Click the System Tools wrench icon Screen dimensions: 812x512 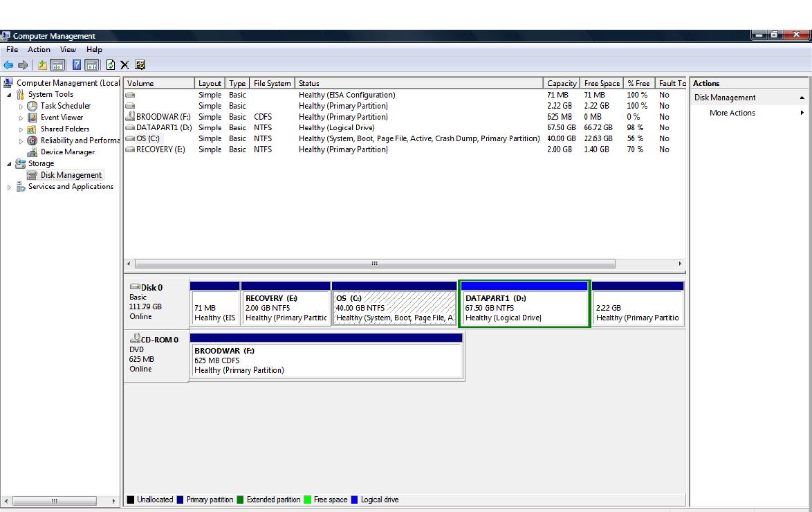[20, 94]
